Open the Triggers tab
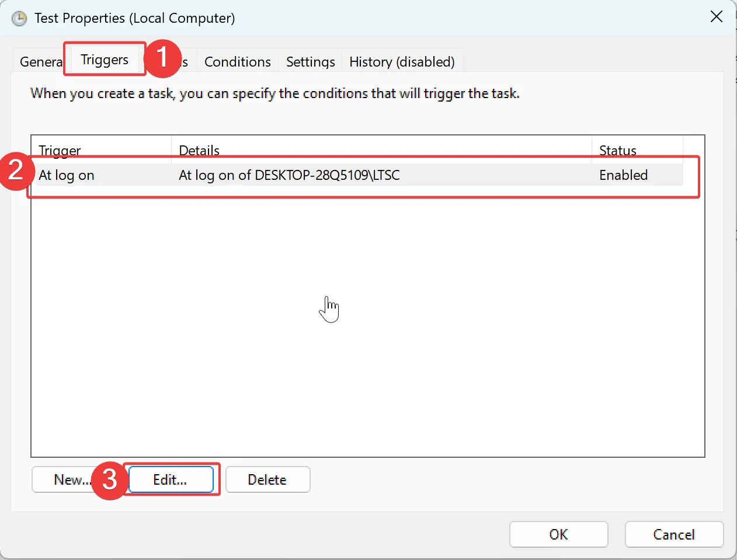The image size is (737, 560). (104, 59)
